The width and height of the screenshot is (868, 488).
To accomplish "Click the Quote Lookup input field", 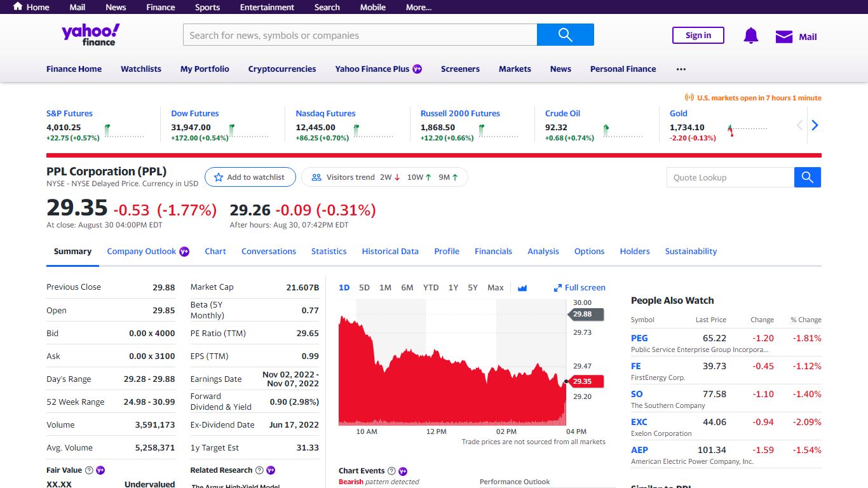I will pos(731,177).
